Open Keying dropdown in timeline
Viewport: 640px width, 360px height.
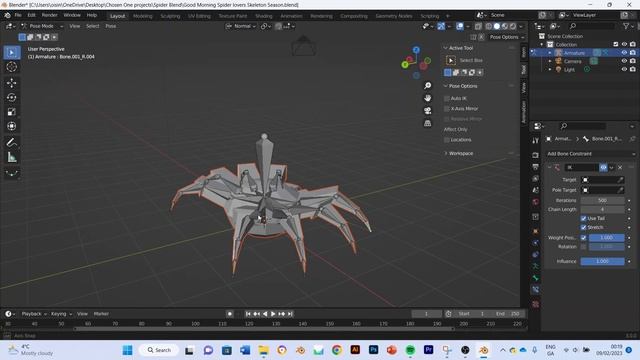pos(61,314)
